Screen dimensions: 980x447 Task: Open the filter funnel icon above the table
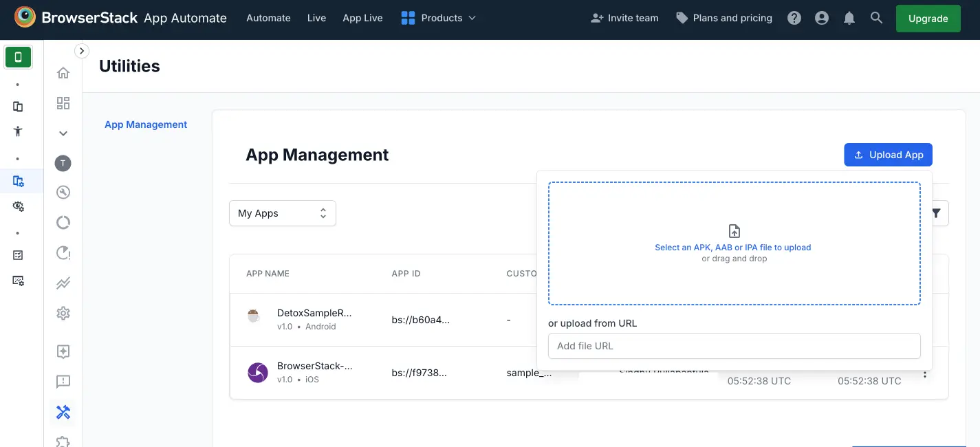click(x=936, y=213)
